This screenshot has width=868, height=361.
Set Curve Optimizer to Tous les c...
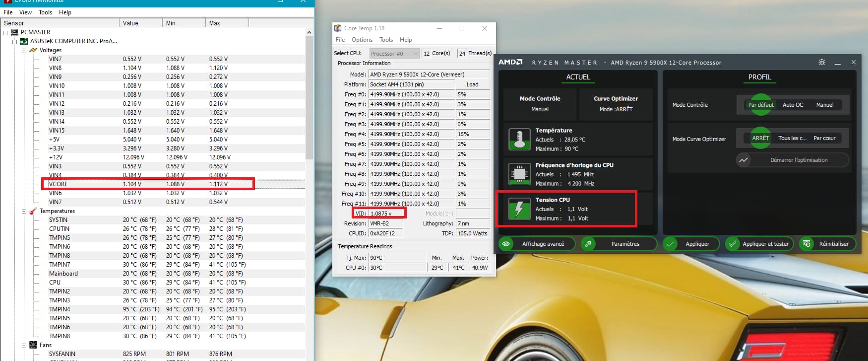792,138
